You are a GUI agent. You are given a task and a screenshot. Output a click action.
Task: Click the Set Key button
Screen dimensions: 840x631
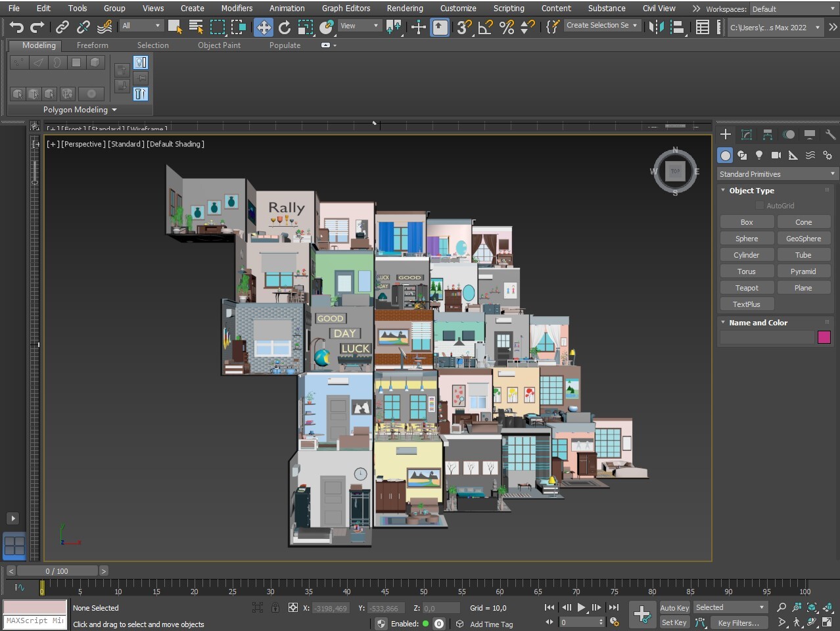[674, 622]
